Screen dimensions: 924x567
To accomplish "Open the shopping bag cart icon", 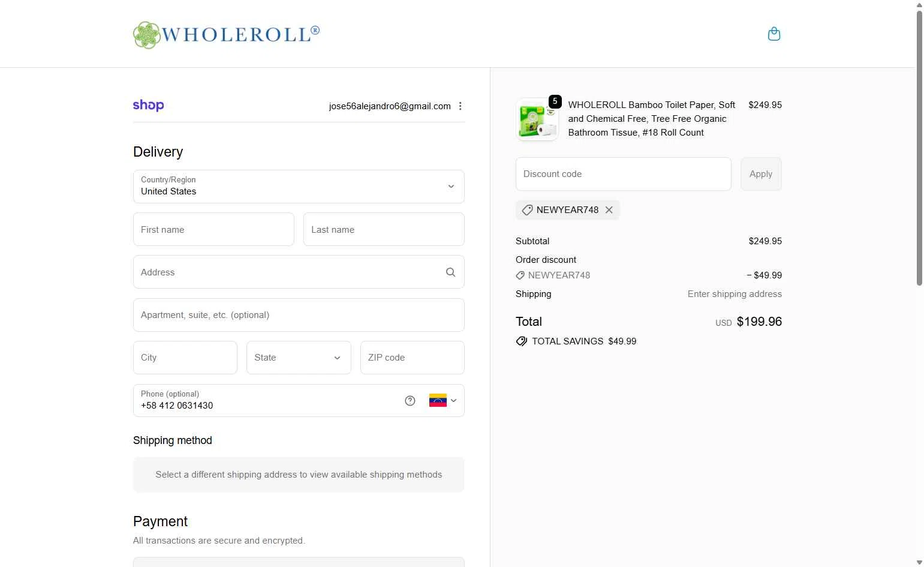I will click(774, 34).
